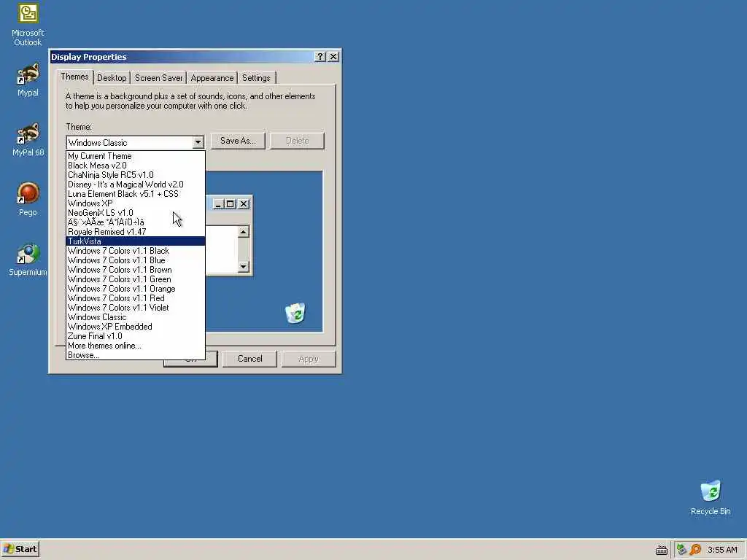
Task: Choose Windows 7 Colors v1.1 Violet
Action: click(135, 308)
